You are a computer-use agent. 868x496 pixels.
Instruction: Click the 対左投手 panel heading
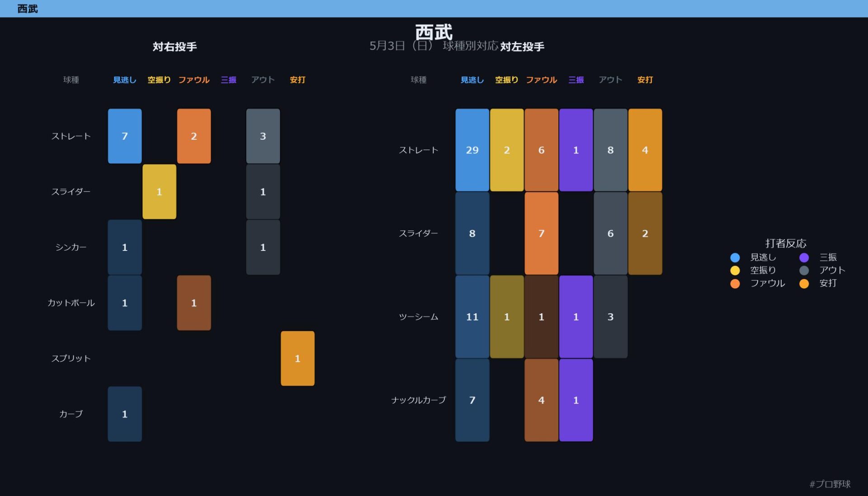pos(522,47)
